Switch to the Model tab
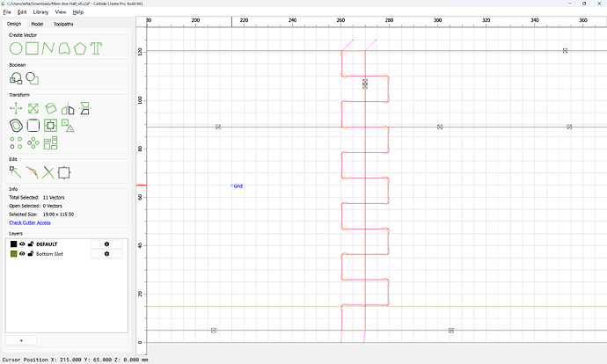The height and width of the screenshot is (364, 607). click(37, 24)
